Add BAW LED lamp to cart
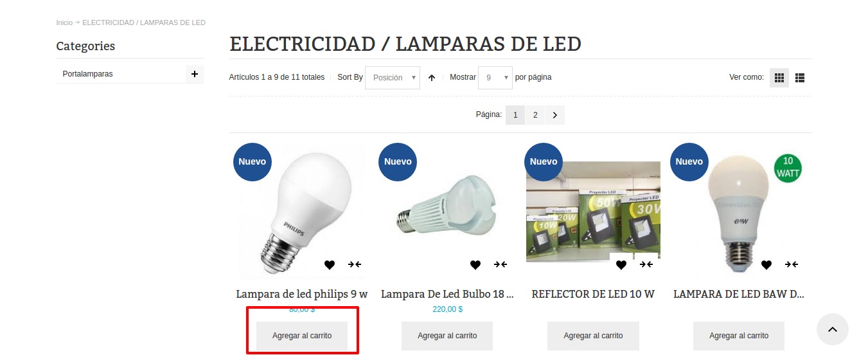This screenshot has width=868, height=355. coord(739,336)
